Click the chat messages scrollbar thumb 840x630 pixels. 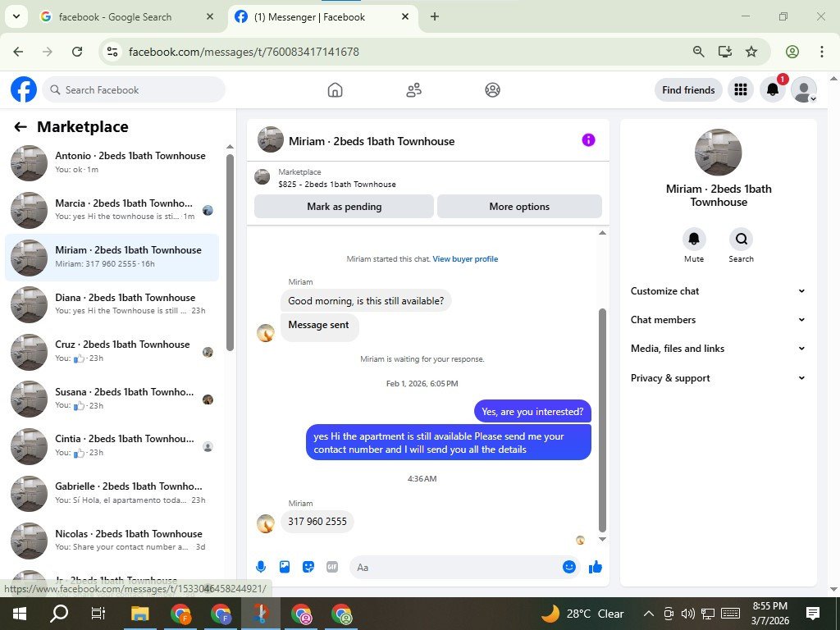[x=602, y=421]
